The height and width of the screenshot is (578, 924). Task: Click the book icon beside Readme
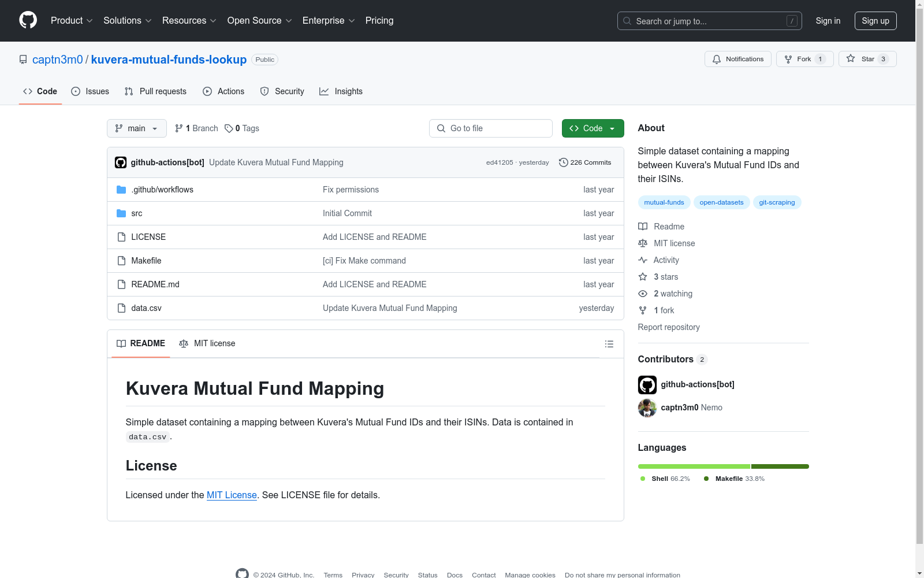[x=643, y=227]
